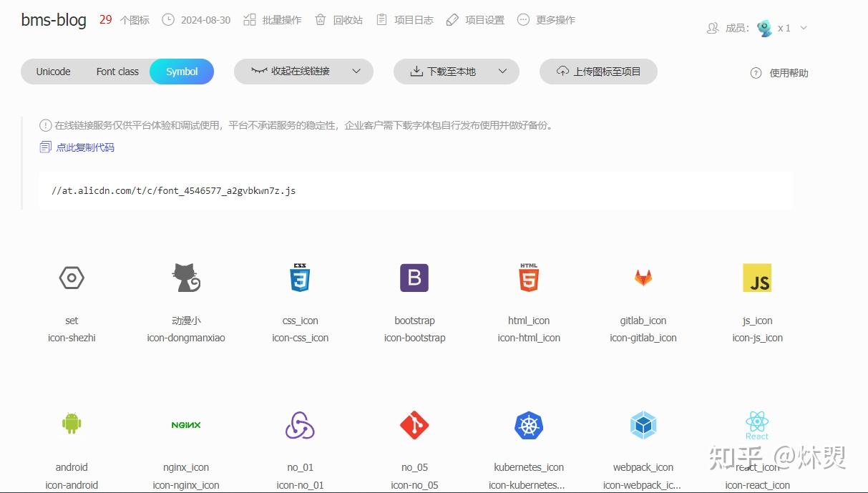This screenshot has width=868, height=493.
Task: Select the anime cat icon
Action: [186, 278]
